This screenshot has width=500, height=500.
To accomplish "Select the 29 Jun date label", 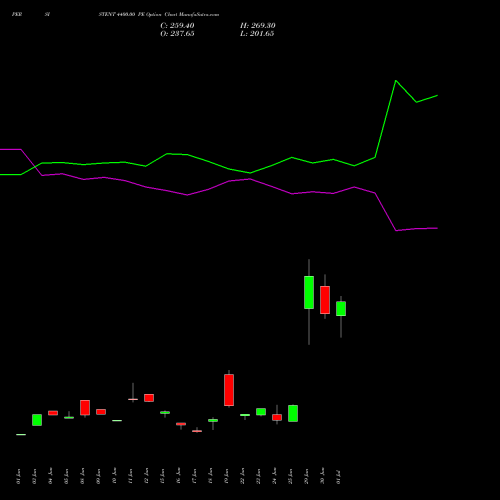I will tap(306, 476).
